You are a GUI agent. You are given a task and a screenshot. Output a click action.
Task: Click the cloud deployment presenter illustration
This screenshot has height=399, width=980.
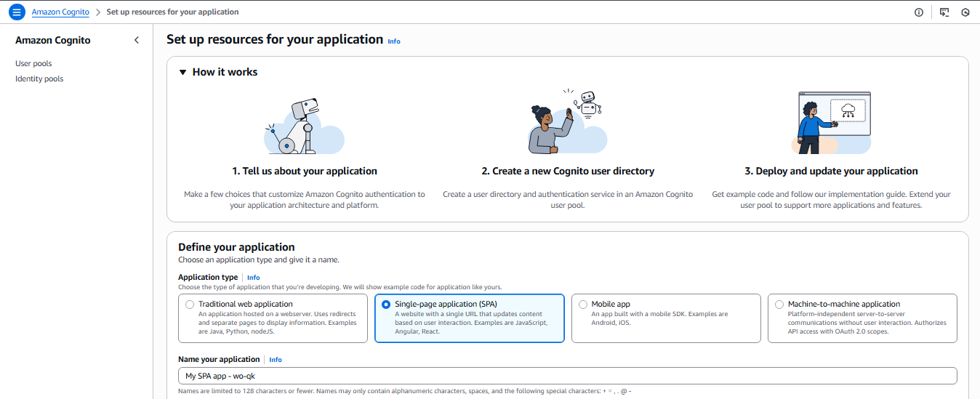click(x=834, y=123)
